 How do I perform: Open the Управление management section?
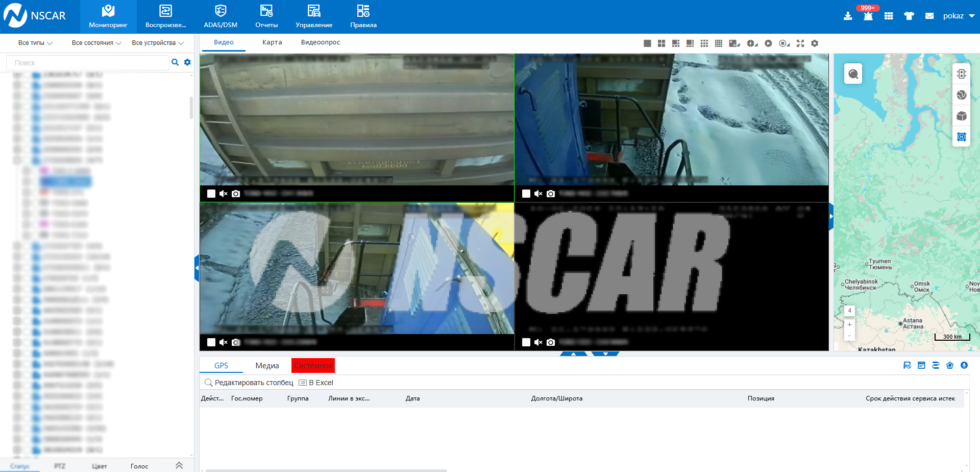(314, 17)
